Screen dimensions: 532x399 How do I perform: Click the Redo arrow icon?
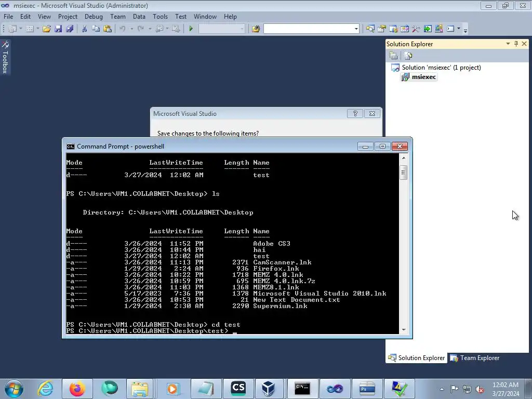click(x=140, y=29)
